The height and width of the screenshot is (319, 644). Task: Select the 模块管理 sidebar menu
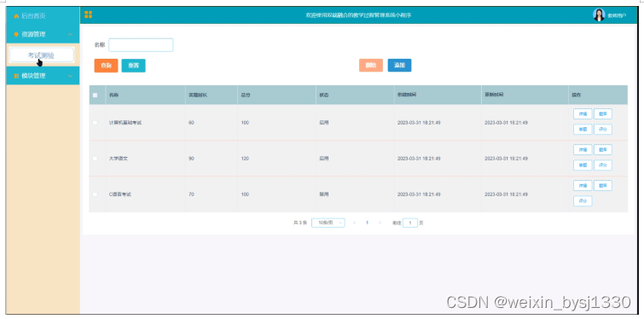click(x=43, y=76)
